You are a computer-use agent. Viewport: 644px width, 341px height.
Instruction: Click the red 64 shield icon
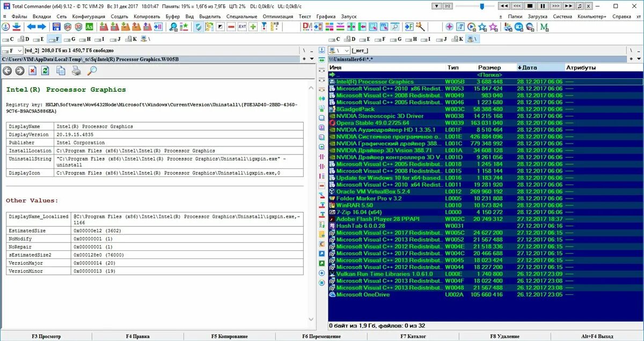click(x=67, y=27)
